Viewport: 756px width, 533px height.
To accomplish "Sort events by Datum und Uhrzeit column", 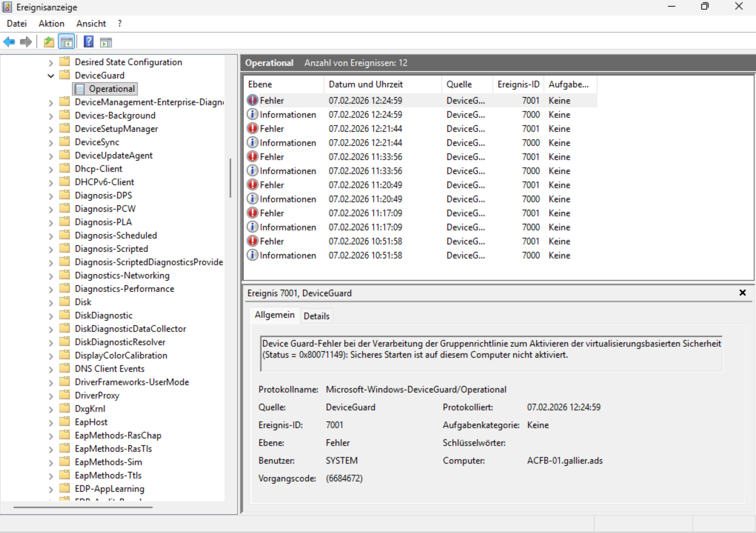I will coord(365,84).
